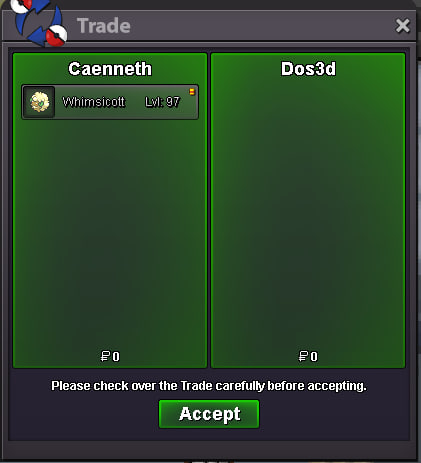Click the Trade window title text
The width and height of the screenshot is (421, 463).
click(x=104, y=26)
